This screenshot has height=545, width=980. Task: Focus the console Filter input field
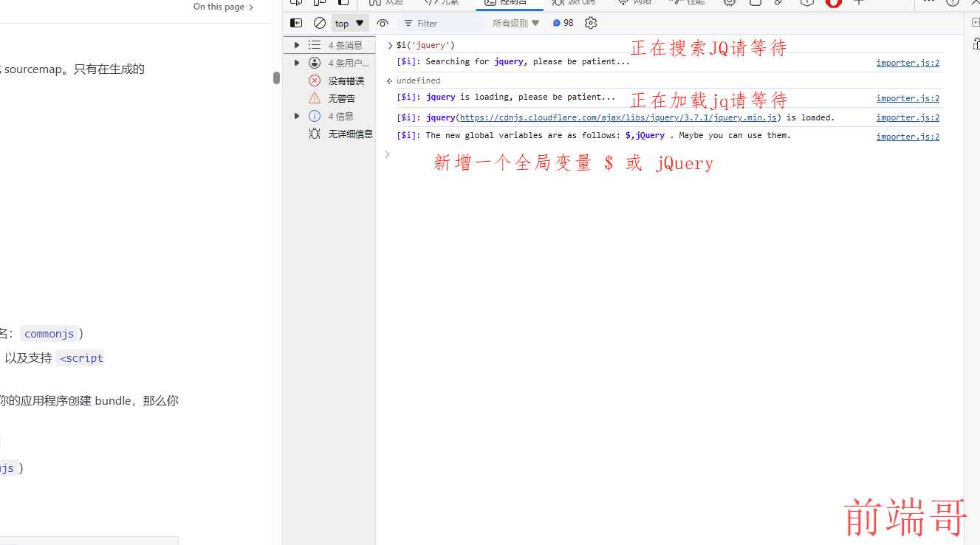[443, 23]
